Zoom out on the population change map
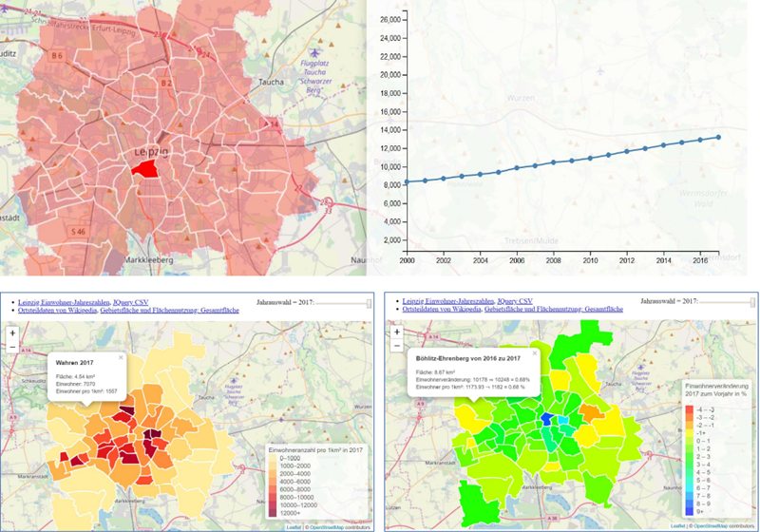760x532 pixels. [x=393, y=348]
